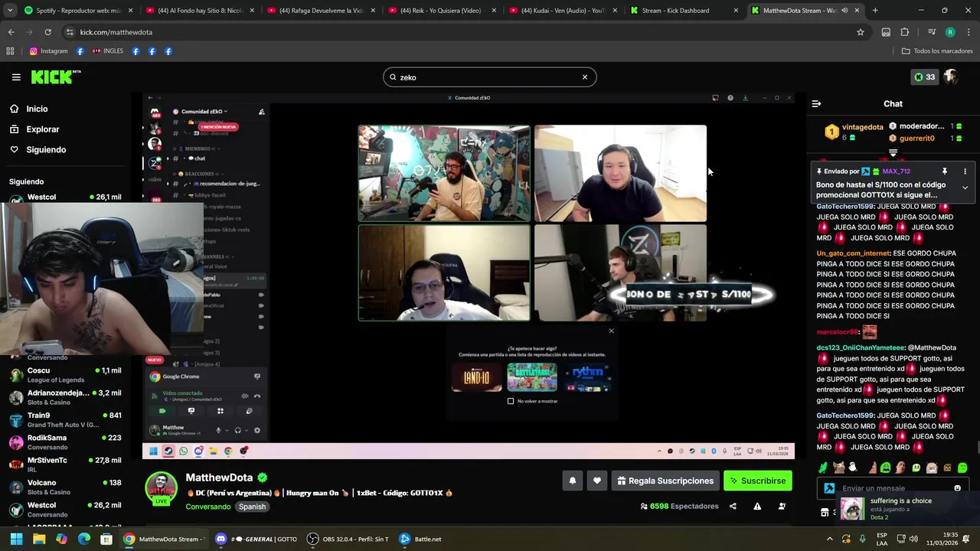Click Regala Suscripciones button
Image resolution: width=980 pixels, height=551 pixels.
pos(665,481)
